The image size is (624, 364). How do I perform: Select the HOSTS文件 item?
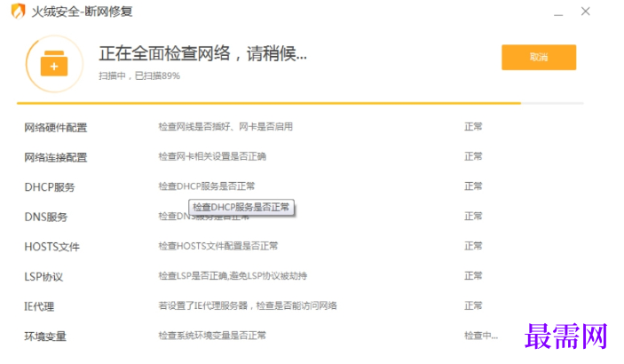point(52,247)
